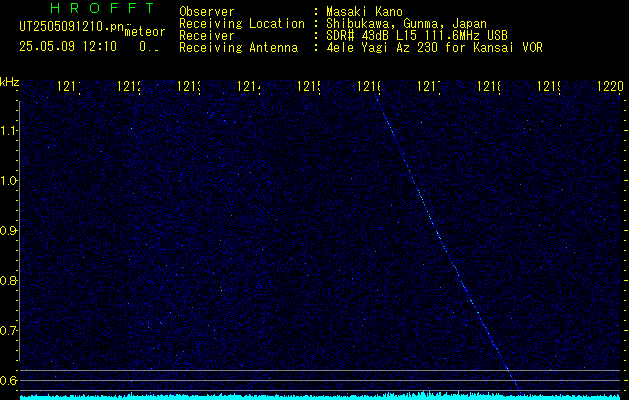Click the 1214 time axis marker
This screenshot has height=400, width=629.
pos(249,86)
